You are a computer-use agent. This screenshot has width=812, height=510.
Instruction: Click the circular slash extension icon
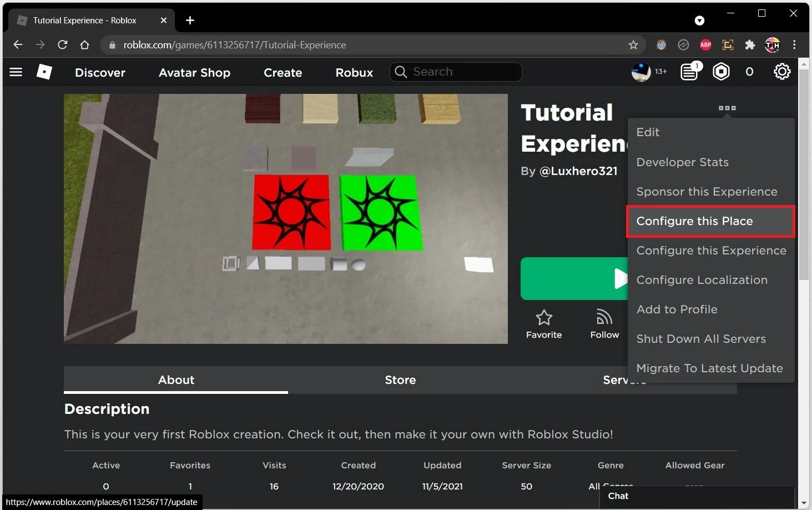click(683, 45)
